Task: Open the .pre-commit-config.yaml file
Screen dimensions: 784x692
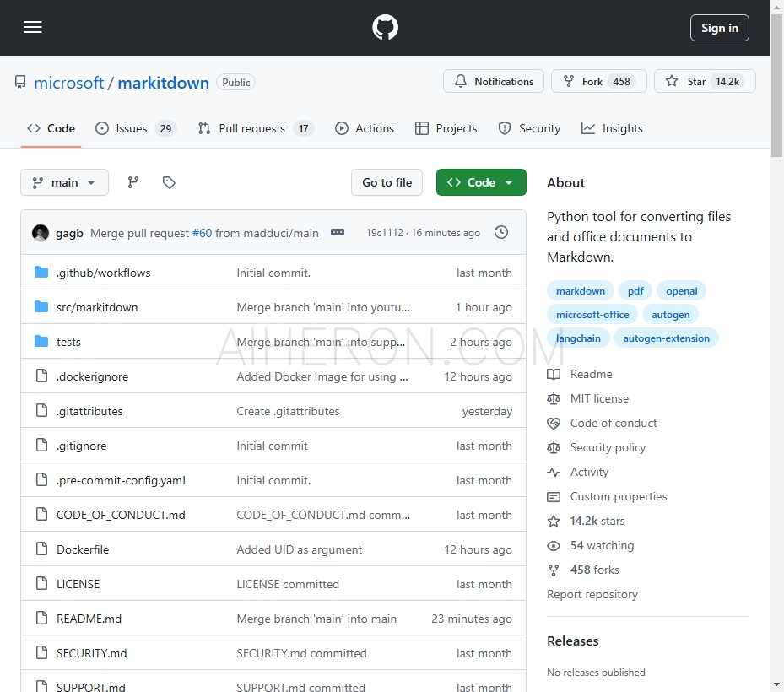Action: click(121, 480)
